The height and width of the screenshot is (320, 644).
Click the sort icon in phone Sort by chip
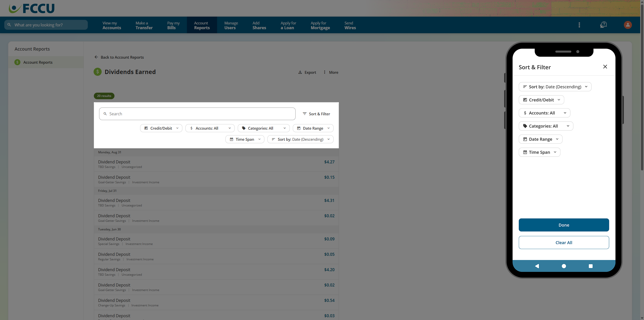click(525, 87)
